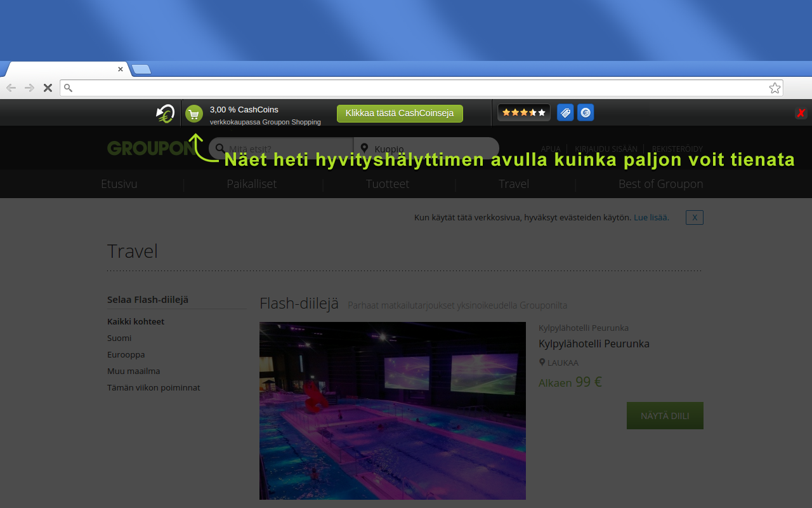812x508 pixels.
Task: Click the Klikkaa tästä CashCoinseja button
Action: 400,114
